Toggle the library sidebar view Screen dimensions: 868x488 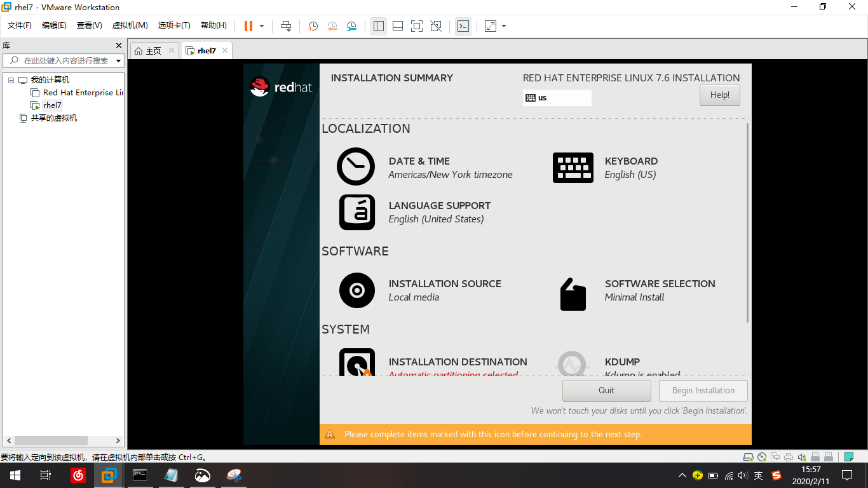[x=379, y=26]
